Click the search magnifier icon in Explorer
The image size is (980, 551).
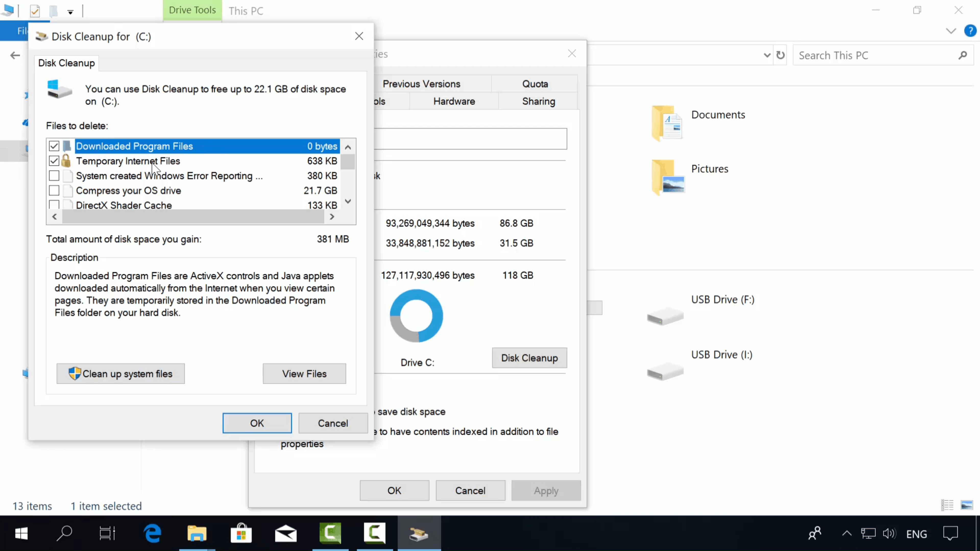pyautogui.click(x=963, y=56)
